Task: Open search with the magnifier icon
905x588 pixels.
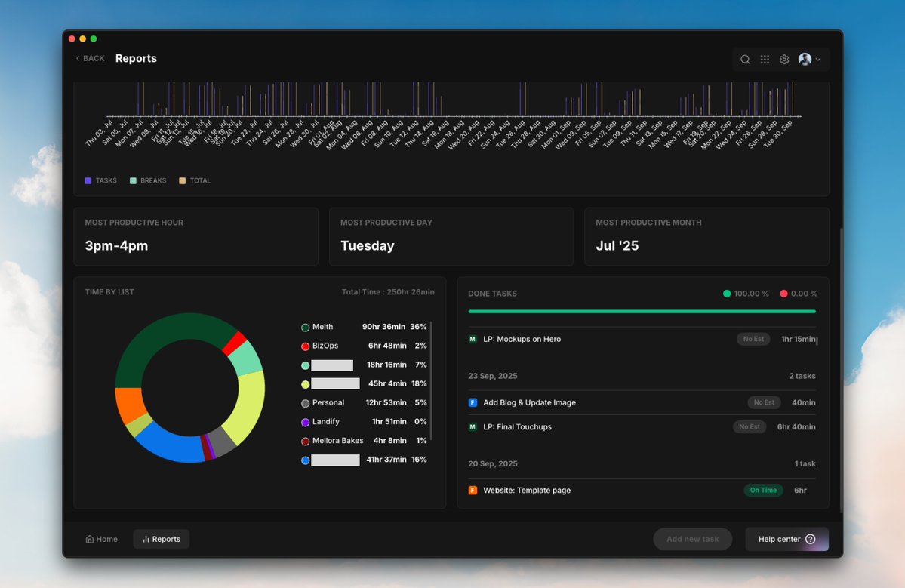Action: (x=745, y=60)
